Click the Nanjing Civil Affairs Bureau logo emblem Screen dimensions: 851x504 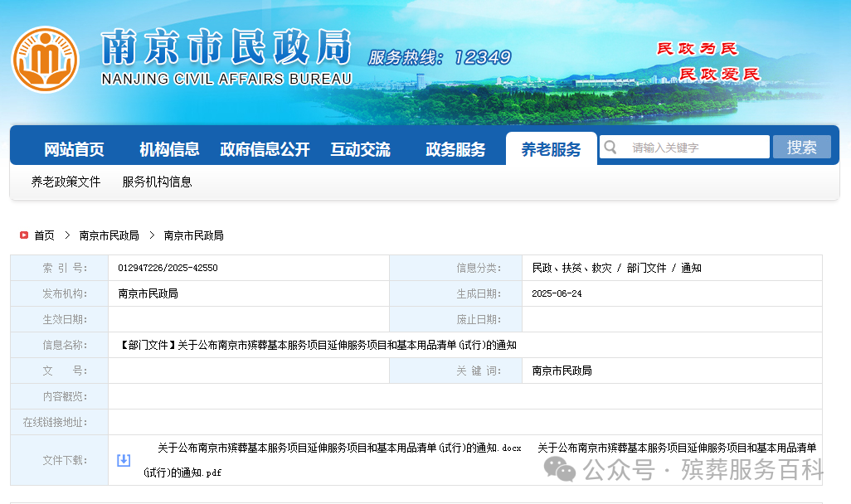click(x=45, y=60)
